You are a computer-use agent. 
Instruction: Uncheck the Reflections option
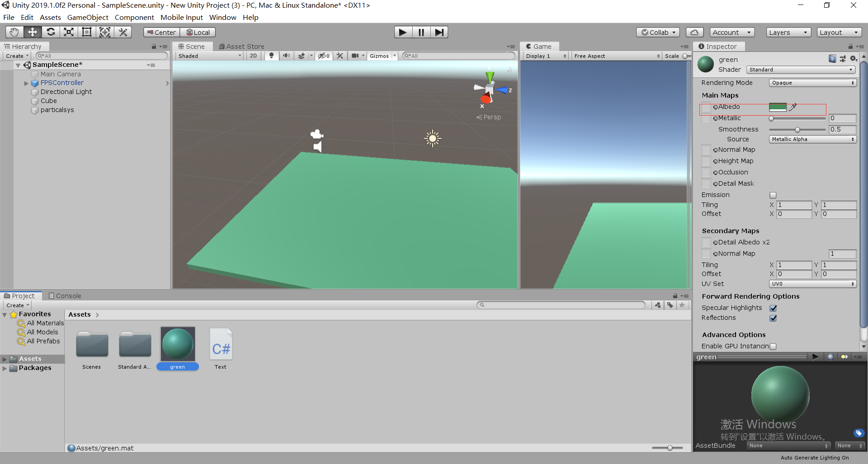coord(774,318)
